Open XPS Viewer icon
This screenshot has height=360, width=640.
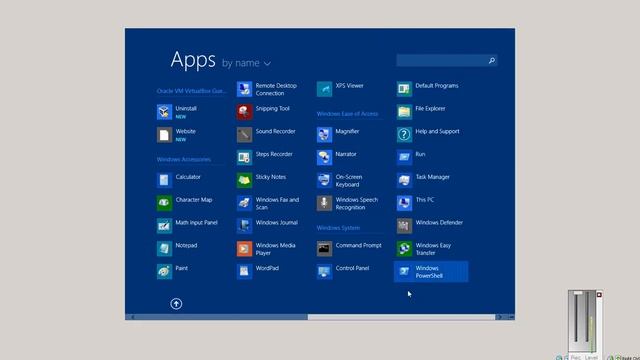[x=324, y=89]
